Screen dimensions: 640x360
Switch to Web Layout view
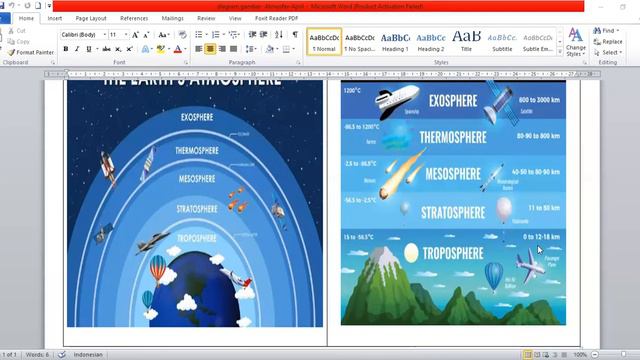[546, 355]
